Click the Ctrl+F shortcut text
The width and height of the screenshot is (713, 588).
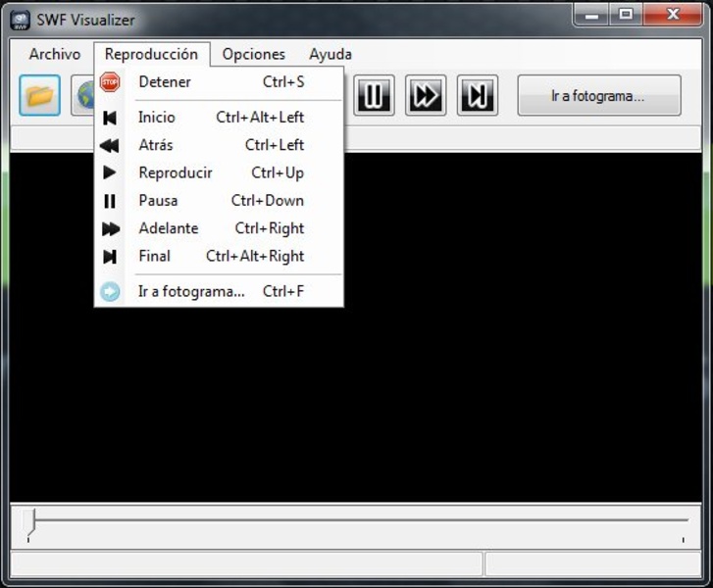coord(283,291)
